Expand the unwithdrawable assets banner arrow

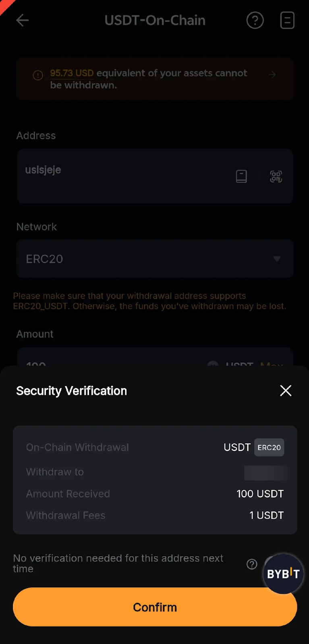pos(272,74)
